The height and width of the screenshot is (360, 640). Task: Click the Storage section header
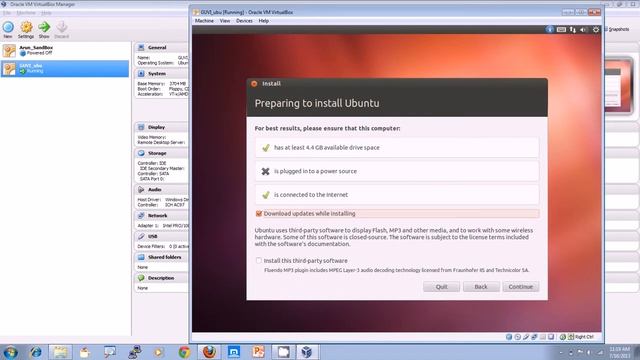(x=161, y=153)
